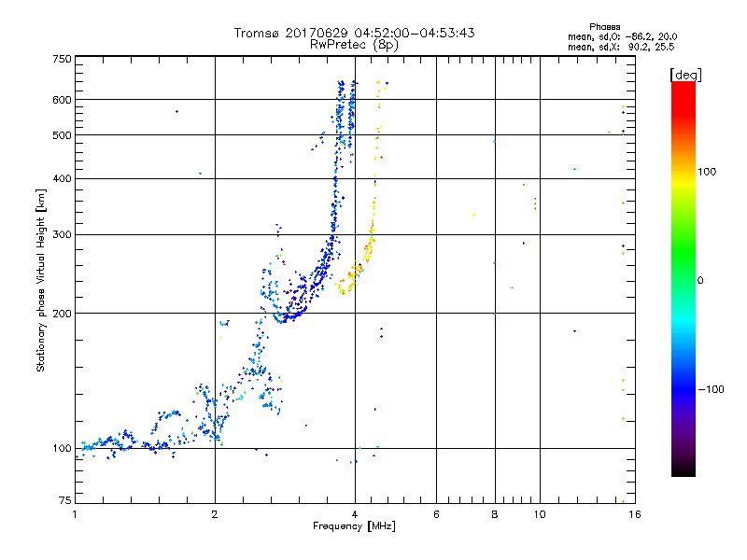
Task: Click the y-axis label '200'
Action: click(x=62, y=314)
